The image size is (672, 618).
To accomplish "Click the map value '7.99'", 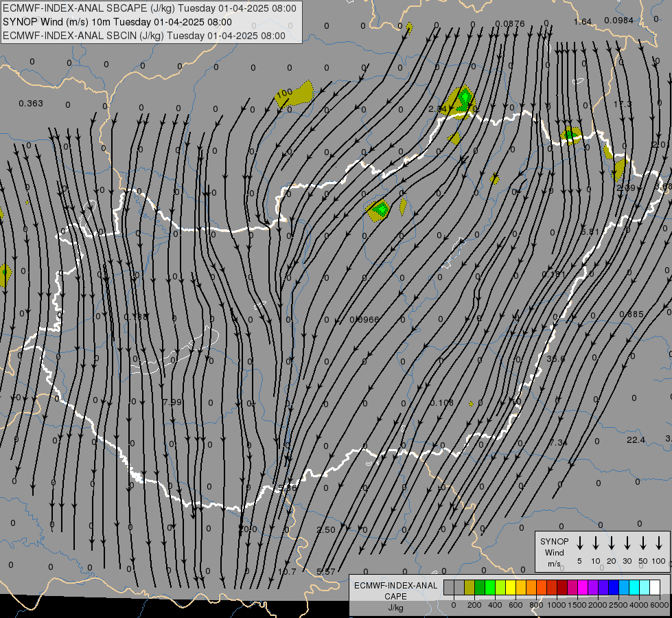I will [x=173, y=402].
